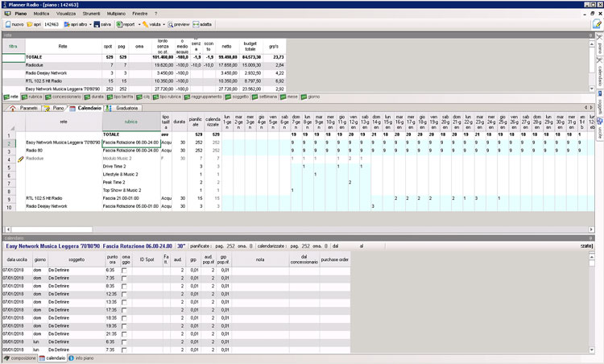
Task: Open the valuta dropdown arrow
Action: click(x=163, y=25)
